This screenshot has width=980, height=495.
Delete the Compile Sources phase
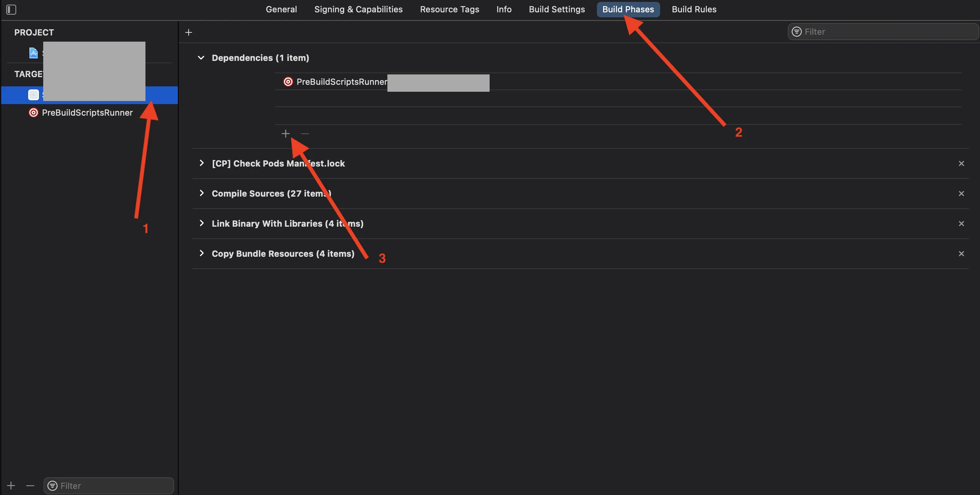(961, 194)
